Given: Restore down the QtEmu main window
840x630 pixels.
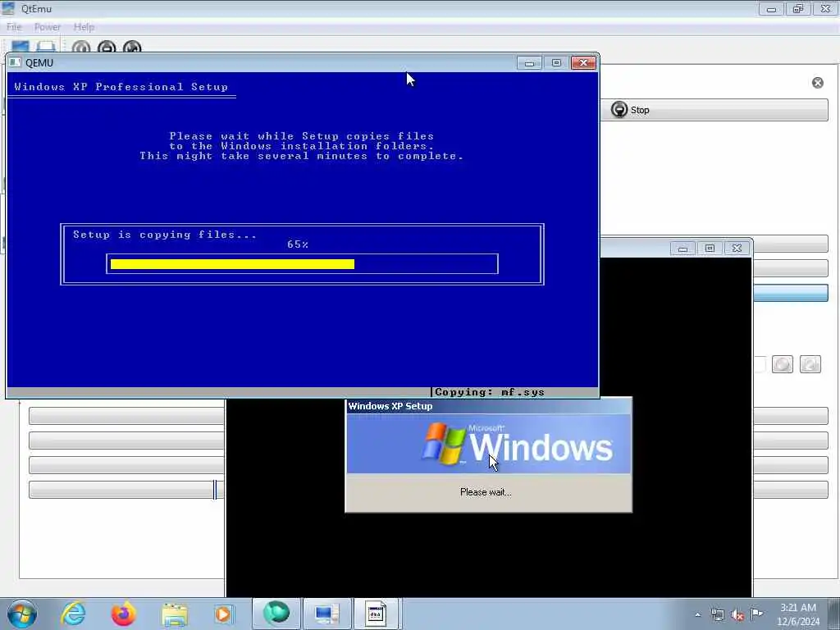Looking at the screenshot, I should [x=798, y=8].
